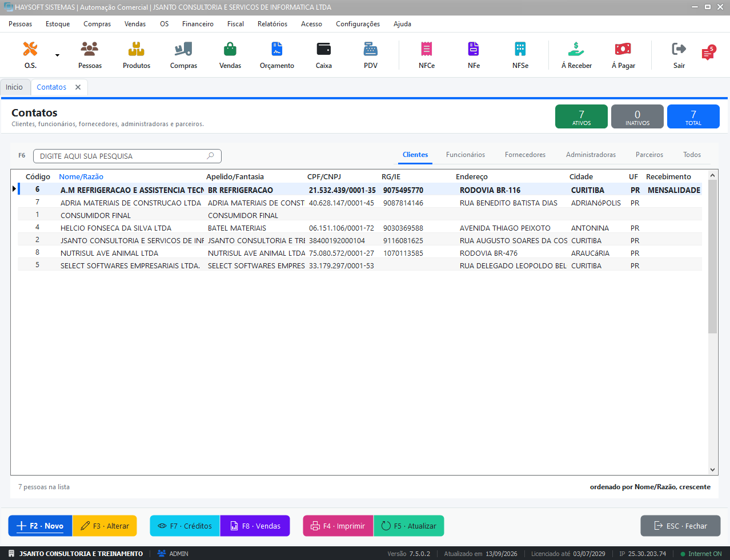Screen dimensions: 730x560
Task: Show the Fornecedores filter tab
Action: point(525,155)
